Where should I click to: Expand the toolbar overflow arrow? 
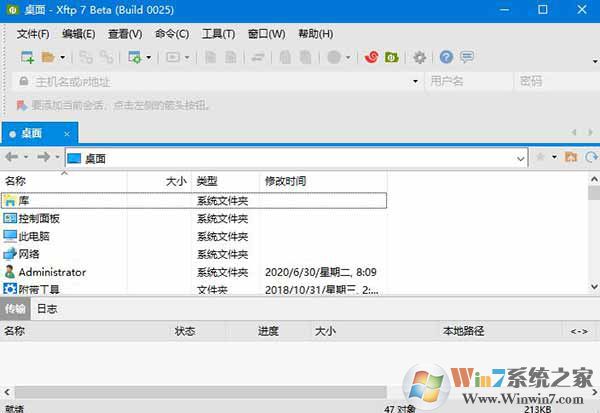coord(595,61)
